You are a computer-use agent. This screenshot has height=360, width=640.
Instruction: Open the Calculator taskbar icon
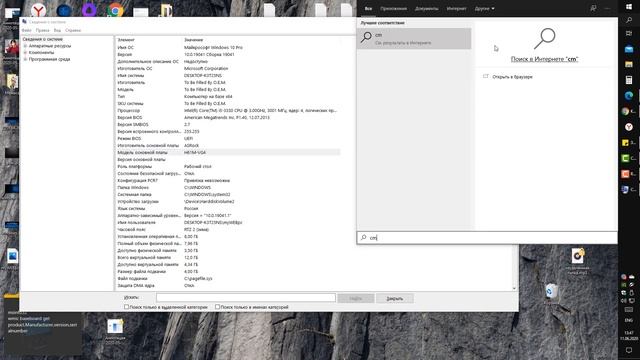click(x=629, y=80)
